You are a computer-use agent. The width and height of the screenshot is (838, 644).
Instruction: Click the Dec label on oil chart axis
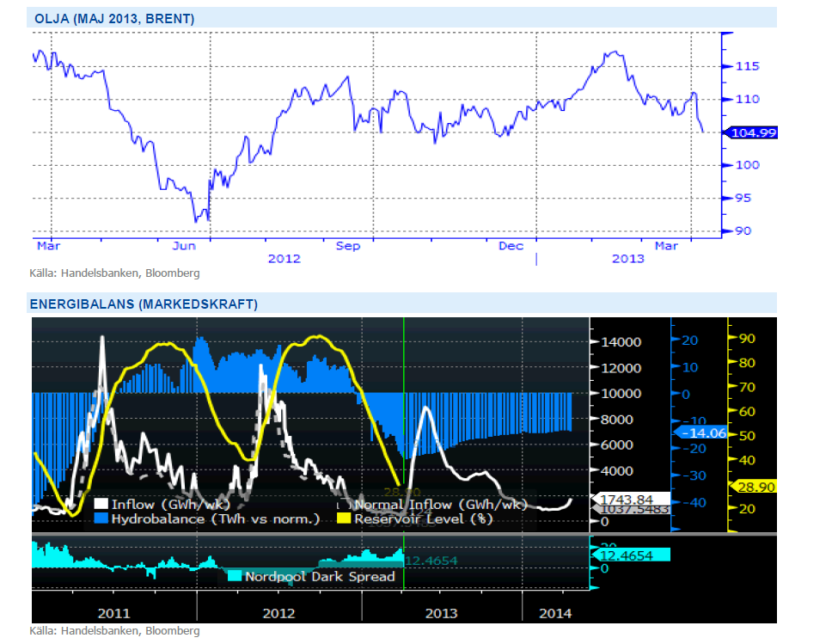(x=511, y=246)
